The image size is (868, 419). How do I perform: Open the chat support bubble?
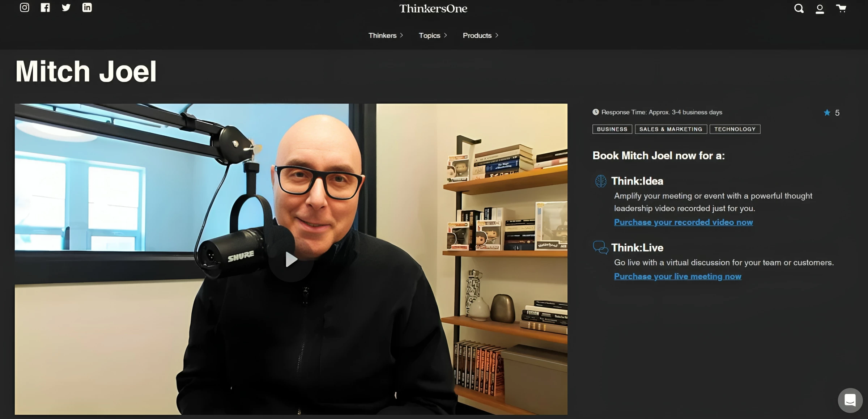(850, 400)
